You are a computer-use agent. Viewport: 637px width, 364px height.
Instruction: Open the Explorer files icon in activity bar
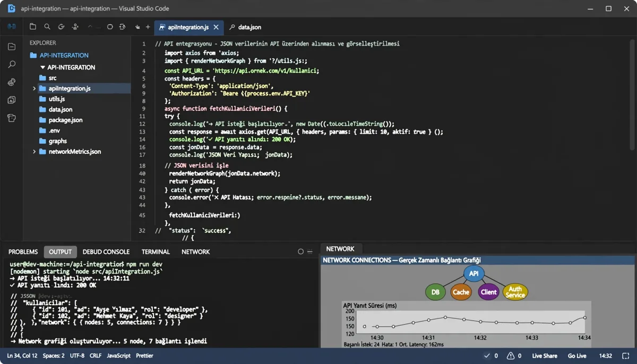(x=12, y=47)
